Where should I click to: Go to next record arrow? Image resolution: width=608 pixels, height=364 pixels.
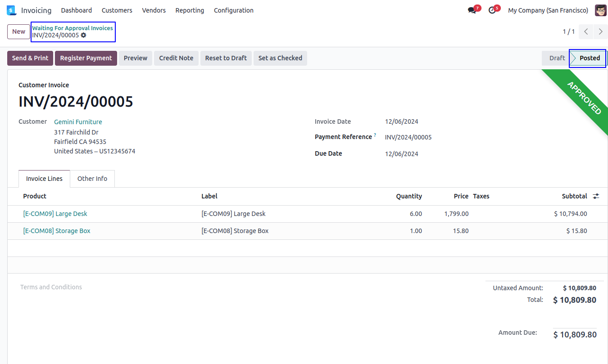pos(600,31)
